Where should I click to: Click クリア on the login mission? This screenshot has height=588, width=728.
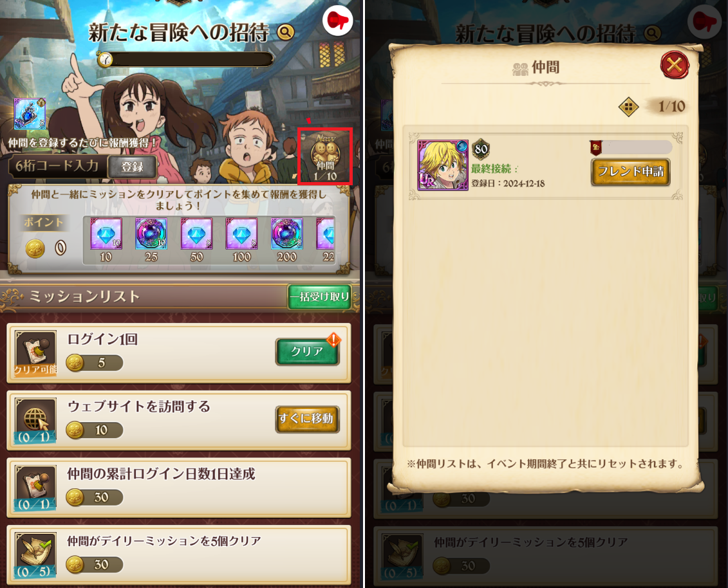[307, 351]
